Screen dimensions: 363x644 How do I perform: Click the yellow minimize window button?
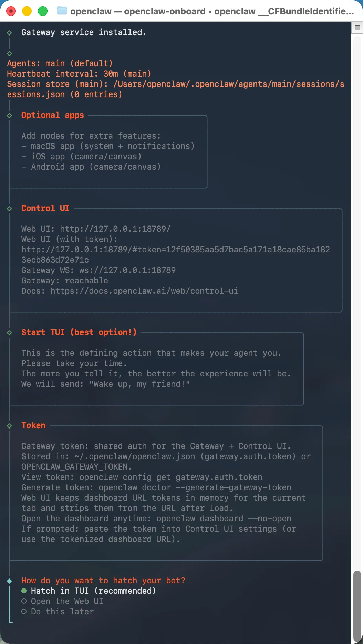point(27,11)
